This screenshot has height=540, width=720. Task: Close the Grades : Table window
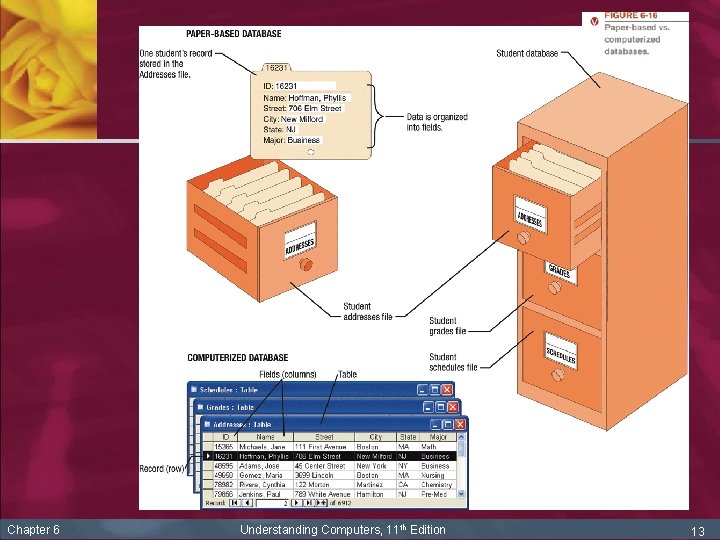point(452,407)
